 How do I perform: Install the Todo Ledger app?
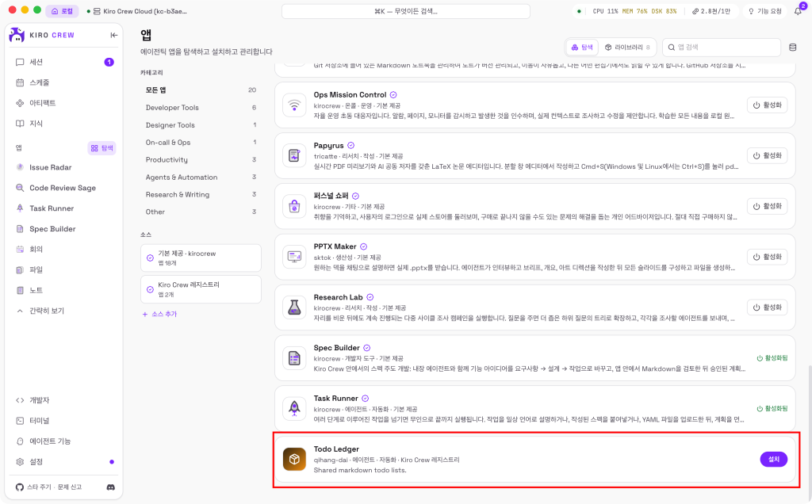pyautogui.click(x=774, y=460)
